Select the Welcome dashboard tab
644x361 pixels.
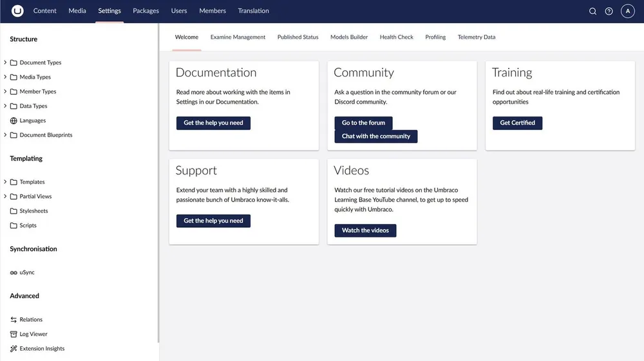187,37
